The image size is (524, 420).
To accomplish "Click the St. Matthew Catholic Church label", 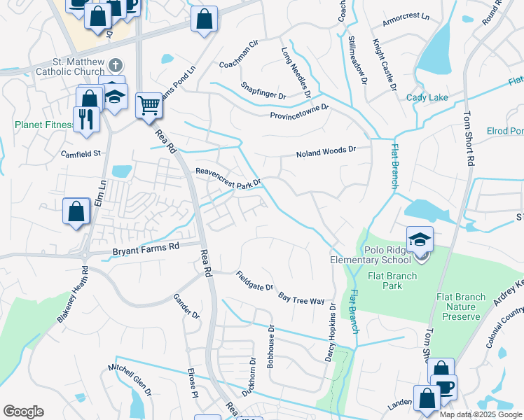I will point(70,66).
